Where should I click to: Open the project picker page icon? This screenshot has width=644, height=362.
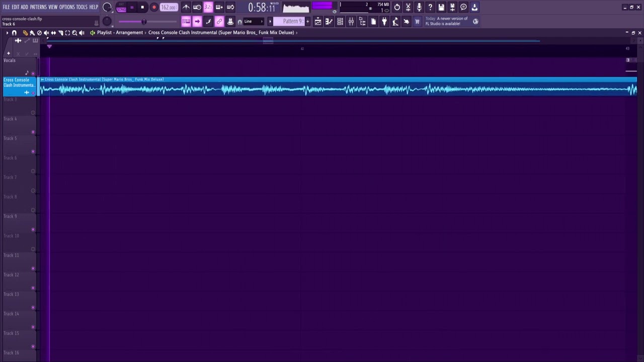point(373,22)
